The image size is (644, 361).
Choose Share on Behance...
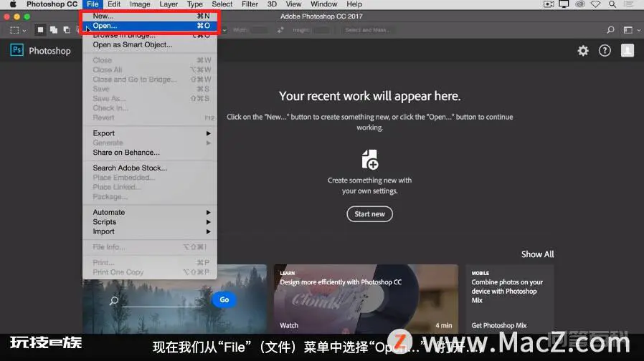click(x=150, y=152)
